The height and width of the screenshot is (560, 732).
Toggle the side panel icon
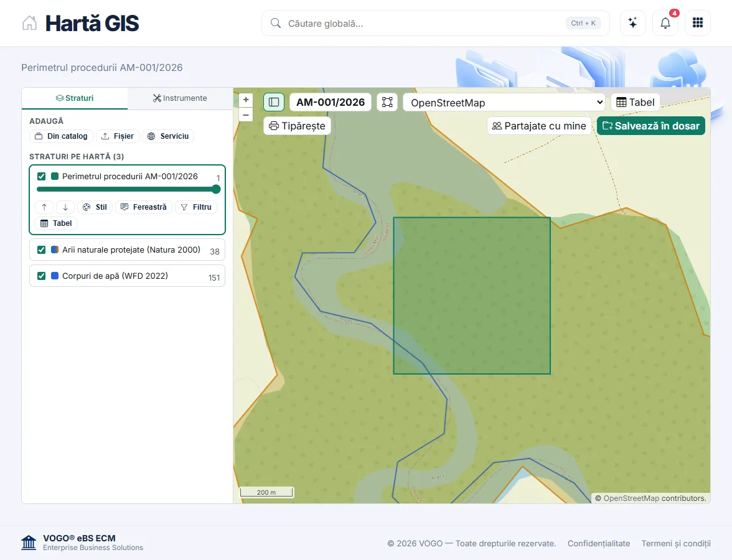click(x=274, y=102)
